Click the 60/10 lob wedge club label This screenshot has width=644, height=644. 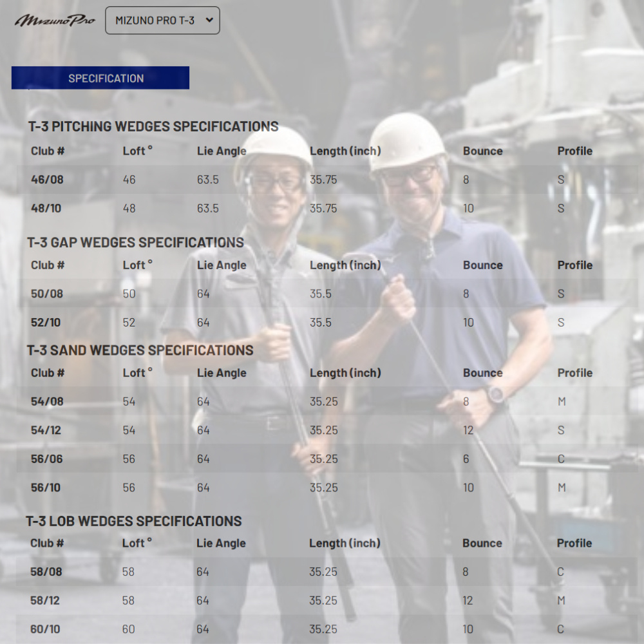(x=46, y=629)
